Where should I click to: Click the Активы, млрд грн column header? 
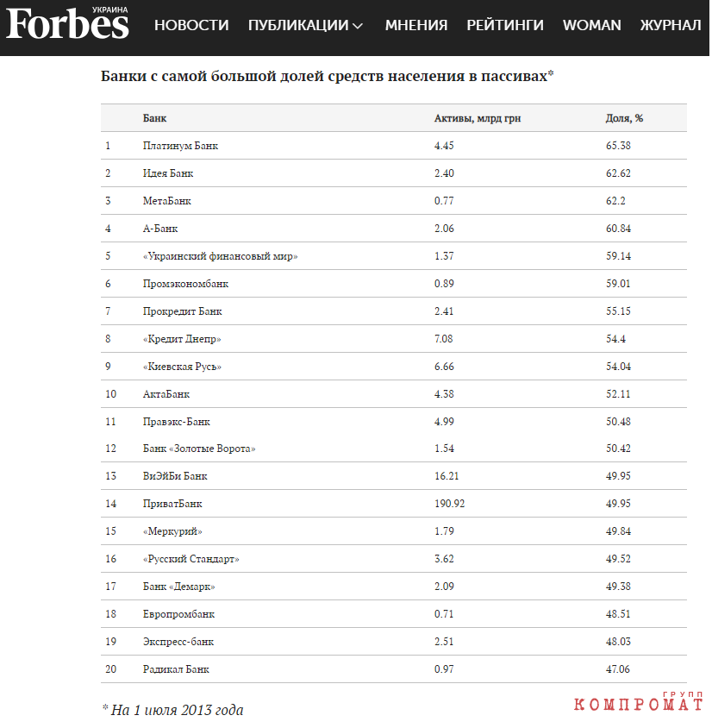[478, 118]
